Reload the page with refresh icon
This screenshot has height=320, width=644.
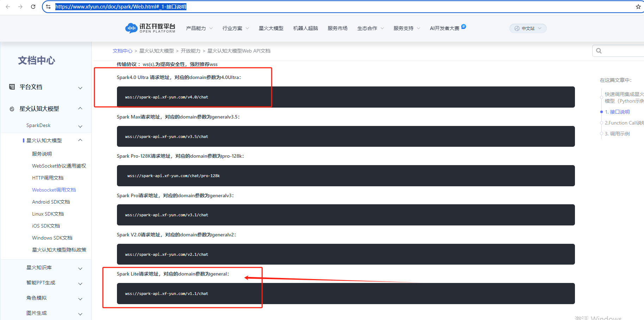[33, 7]
